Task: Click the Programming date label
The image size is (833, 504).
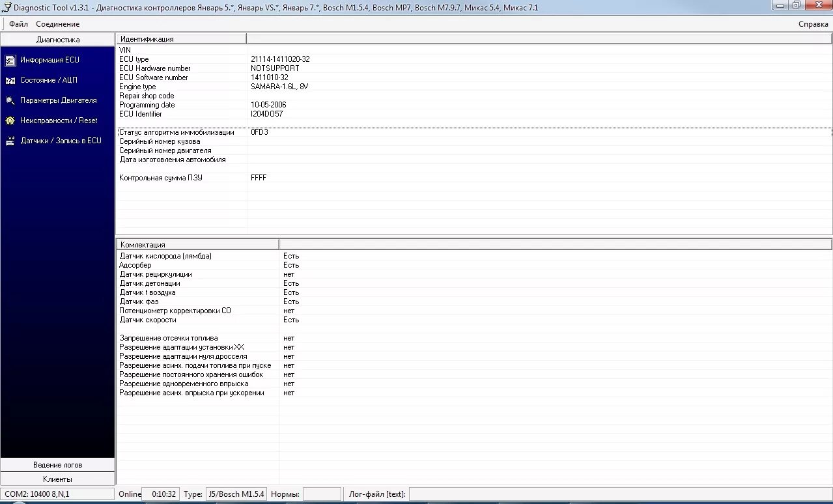Action: click(147, 105)
